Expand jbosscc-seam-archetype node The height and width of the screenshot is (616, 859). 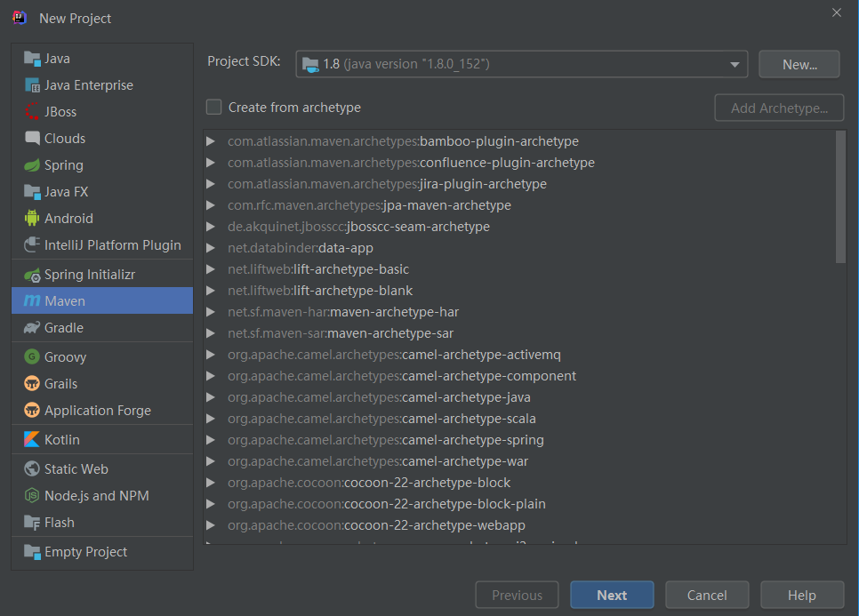pos(211,227)
